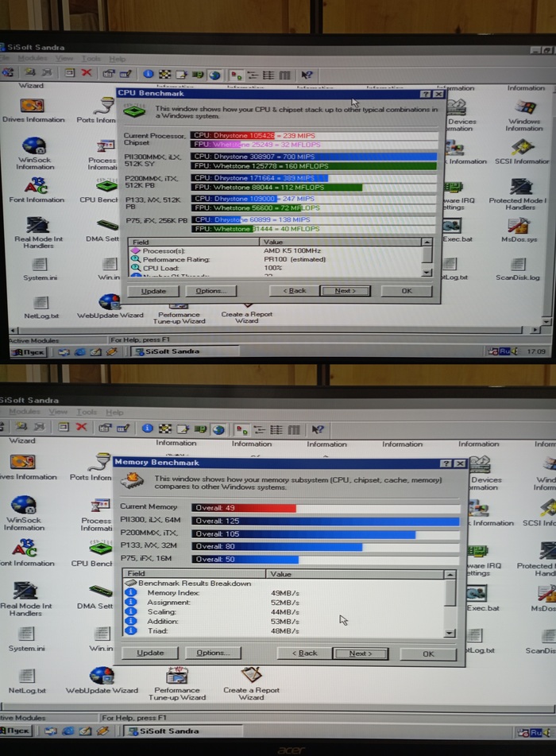
Task: Click the Ru language indicator next to the 17:09 clock
Action: pyautogui.click(x=504, y=351)
